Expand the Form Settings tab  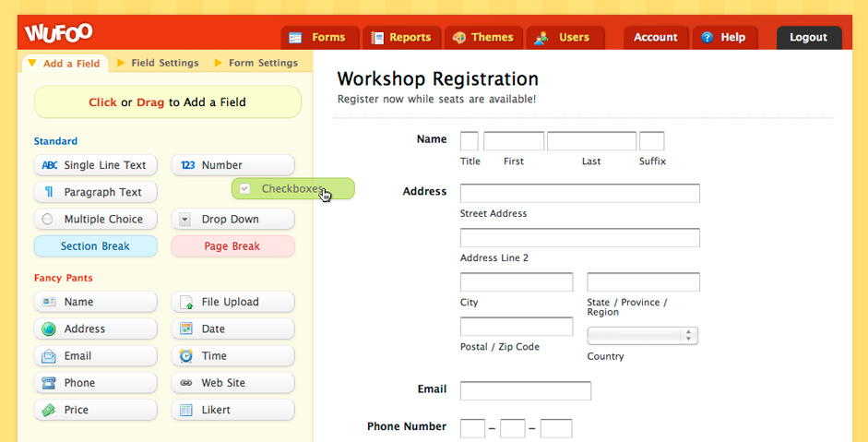256,63
